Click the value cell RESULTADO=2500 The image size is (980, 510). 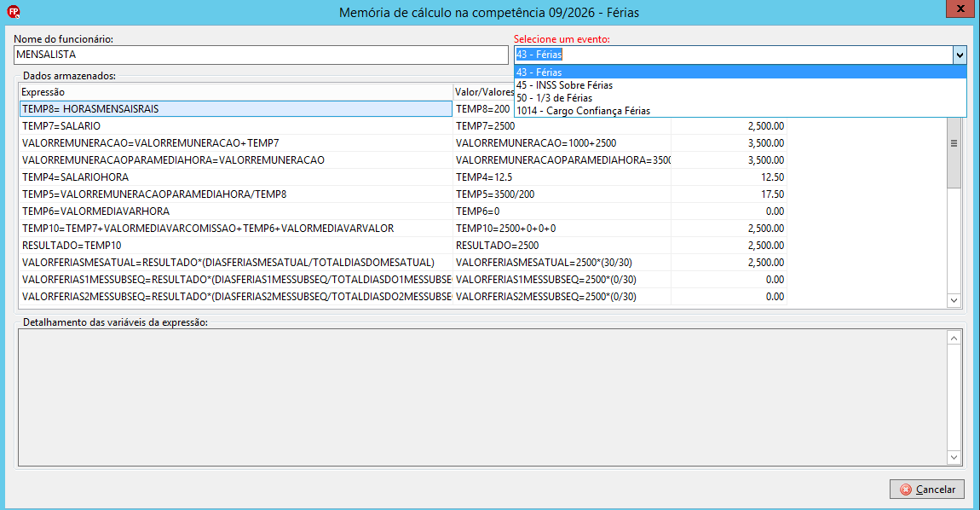pos(562,246)
